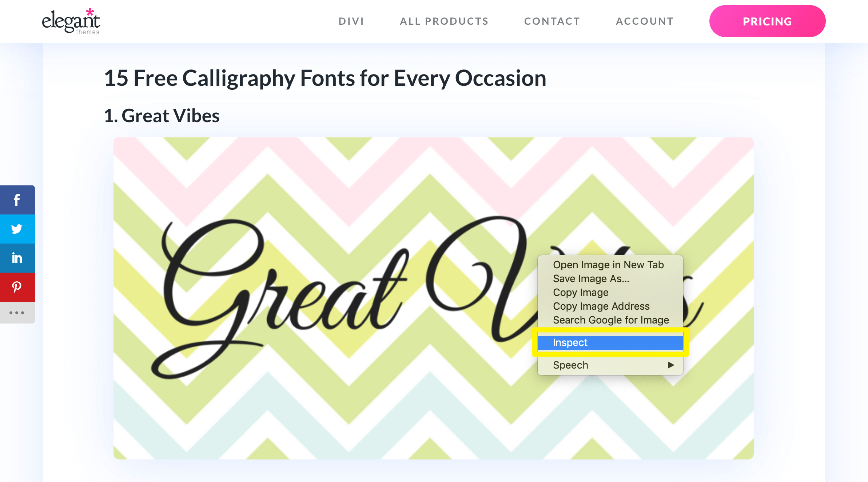This screenshot has height=482, width=868.
Task: Click the Elegant Themes logo
Action: tap(71, 21)
